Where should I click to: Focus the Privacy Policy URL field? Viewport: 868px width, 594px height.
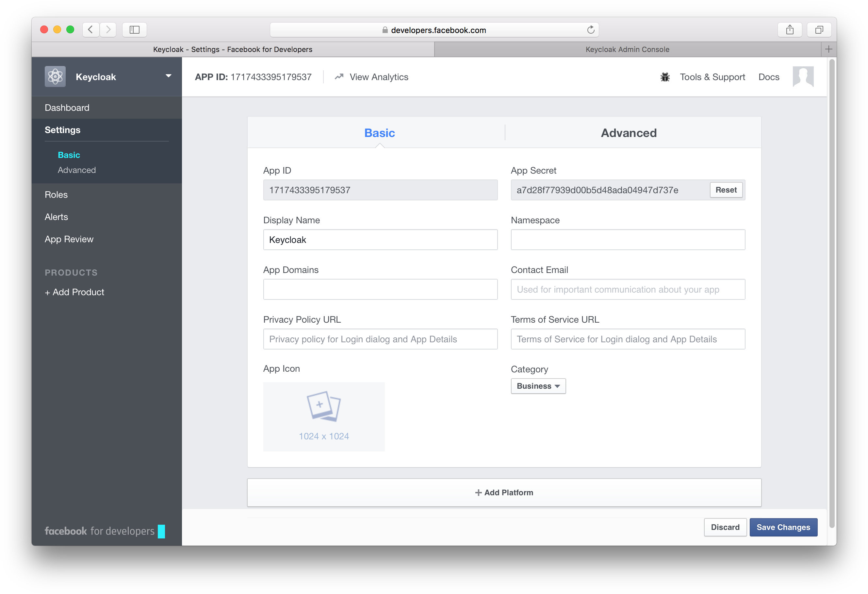380,339
